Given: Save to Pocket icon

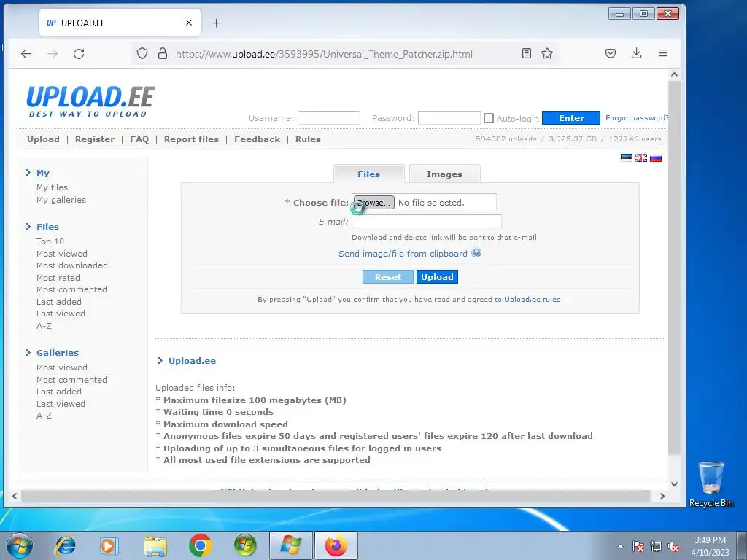Looking at the screenshot, I should point(611,53).
